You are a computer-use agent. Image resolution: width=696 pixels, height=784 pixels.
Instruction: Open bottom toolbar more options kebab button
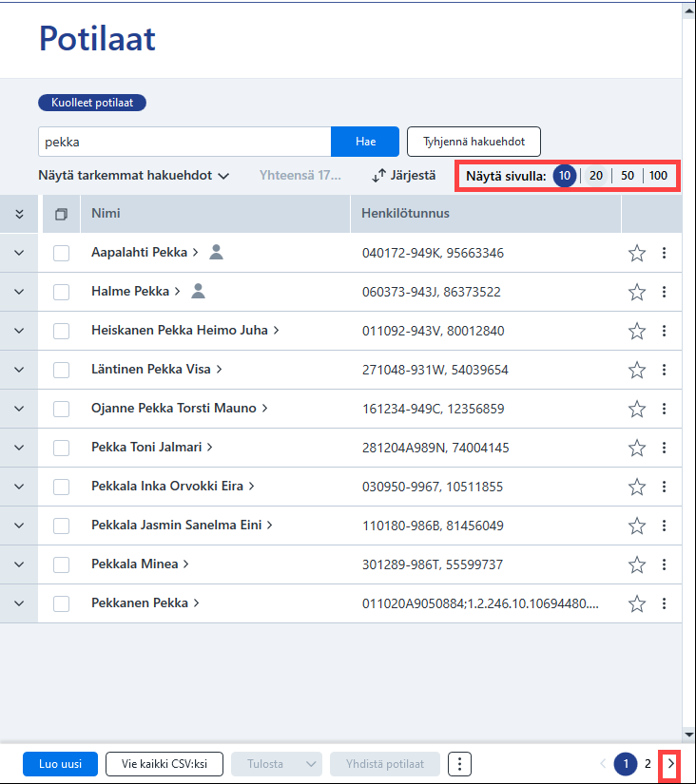pos(459,764)
